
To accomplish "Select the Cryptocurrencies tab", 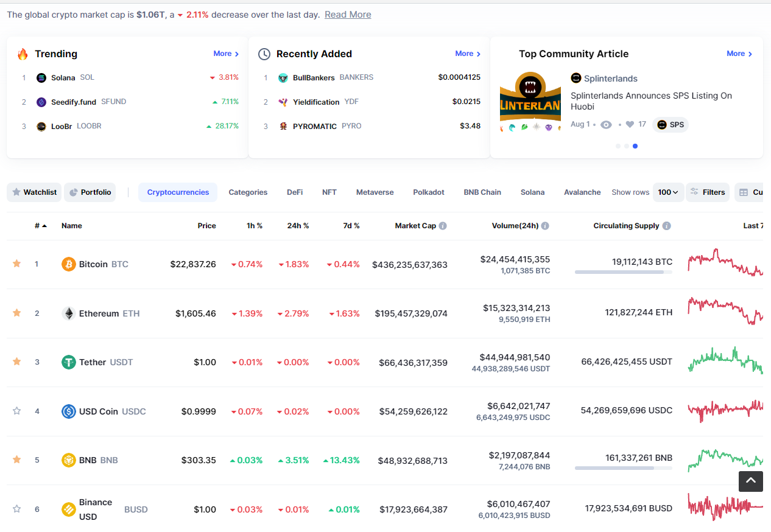I will tap(178, 192).
